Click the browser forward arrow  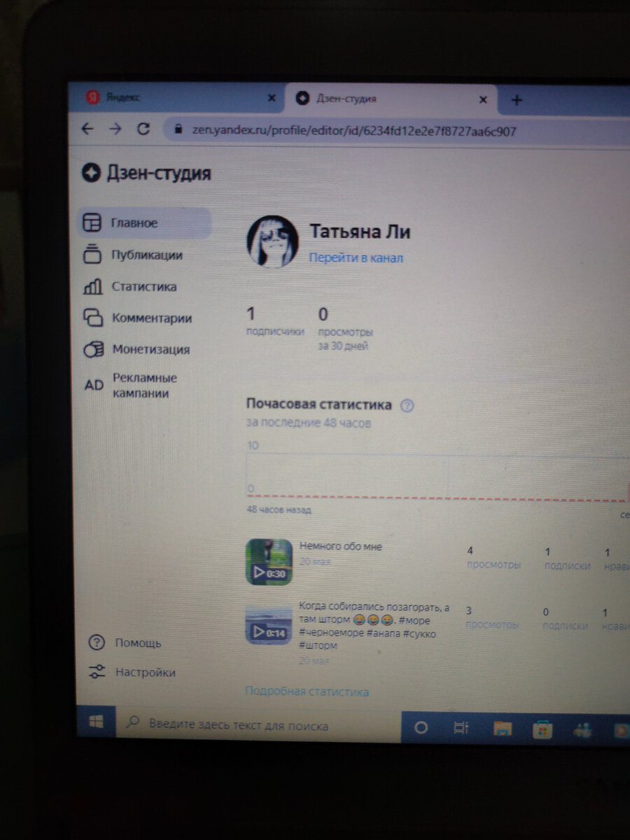coord(115,129)
